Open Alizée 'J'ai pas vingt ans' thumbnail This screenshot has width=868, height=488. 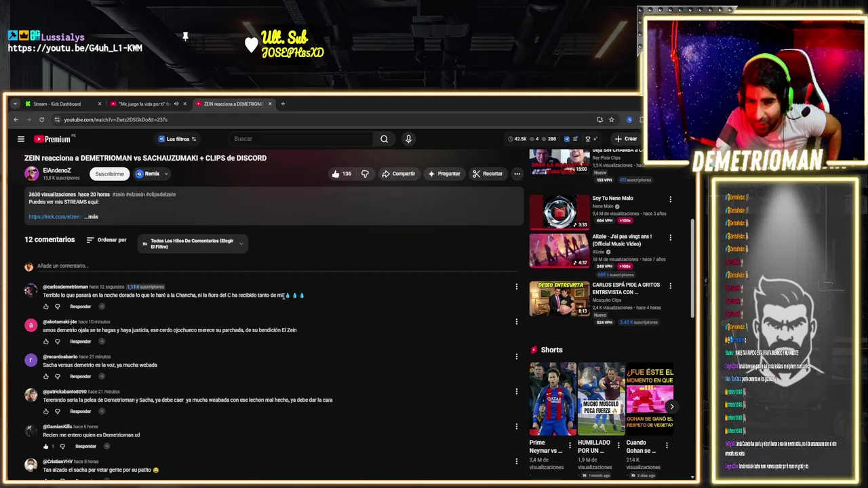coord(559,251)
